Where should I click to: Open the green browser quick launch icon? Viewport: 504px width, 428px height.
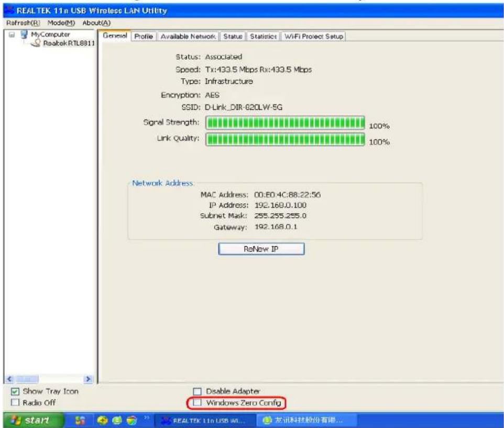click(117, 420)
